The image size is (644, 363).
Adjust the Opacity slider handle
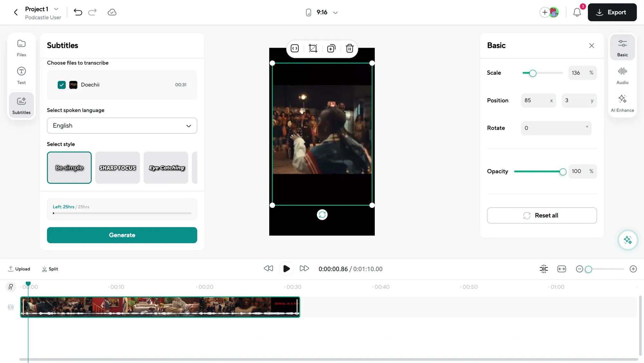point(563,172)
